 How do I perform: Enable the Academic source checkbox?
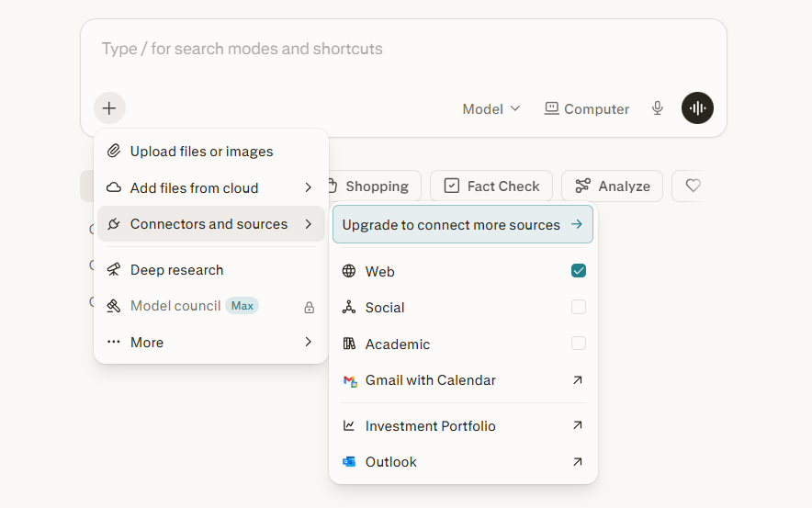579,344
